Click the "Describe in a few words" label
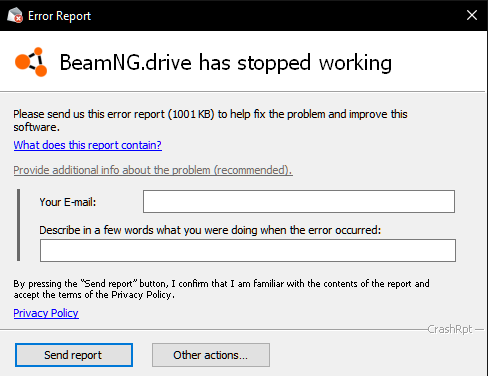This screenshot has width=488, height=376. 210,230
